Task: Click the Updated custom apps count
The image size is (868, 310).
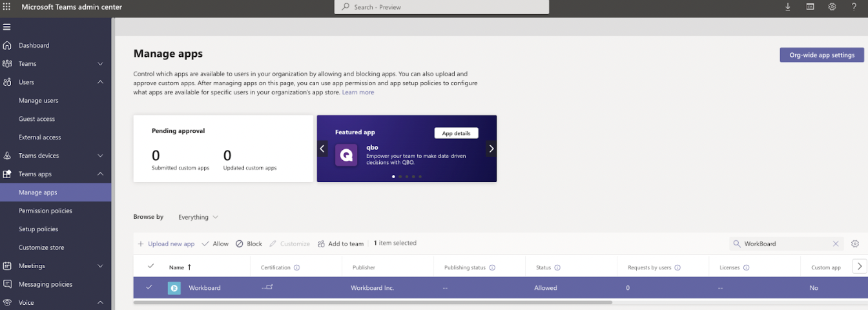Action: click(x=227, y=155)
